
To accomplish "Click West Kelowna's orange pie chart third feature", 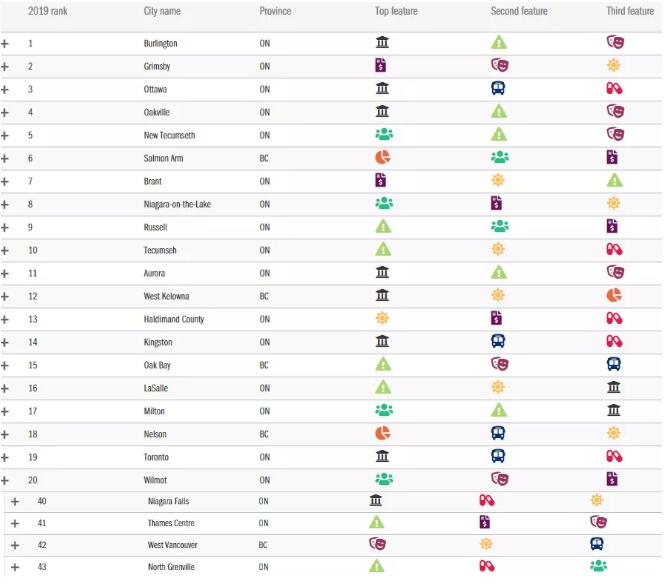I will (614, 296).
